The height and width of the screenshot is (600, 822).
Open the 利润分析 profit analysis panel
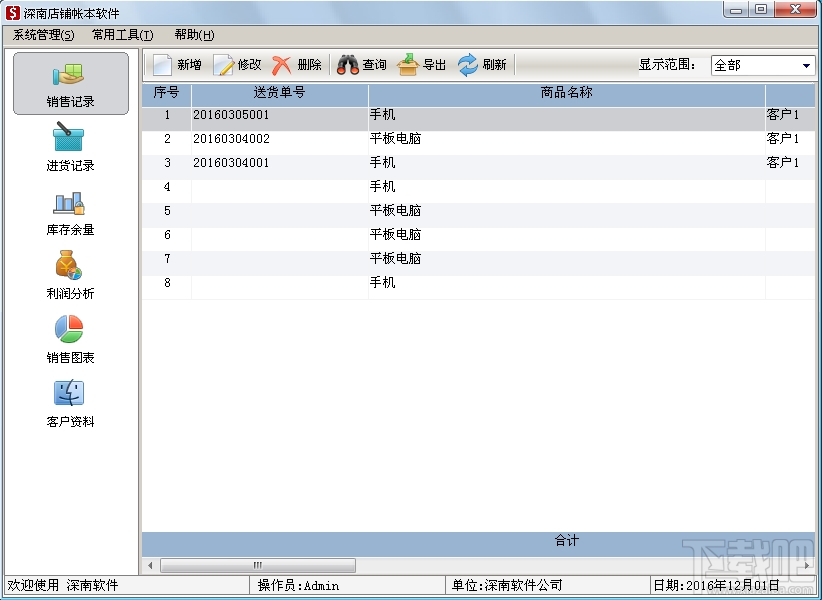(x=71, y=276)
